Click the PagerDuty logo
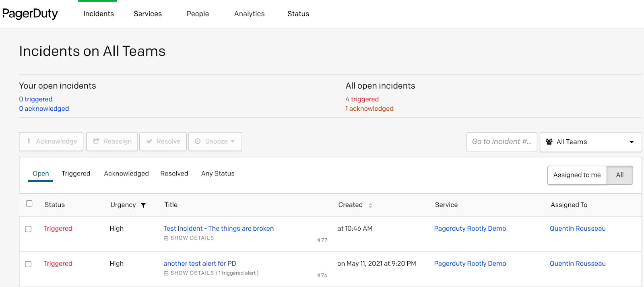 (30, 14)
